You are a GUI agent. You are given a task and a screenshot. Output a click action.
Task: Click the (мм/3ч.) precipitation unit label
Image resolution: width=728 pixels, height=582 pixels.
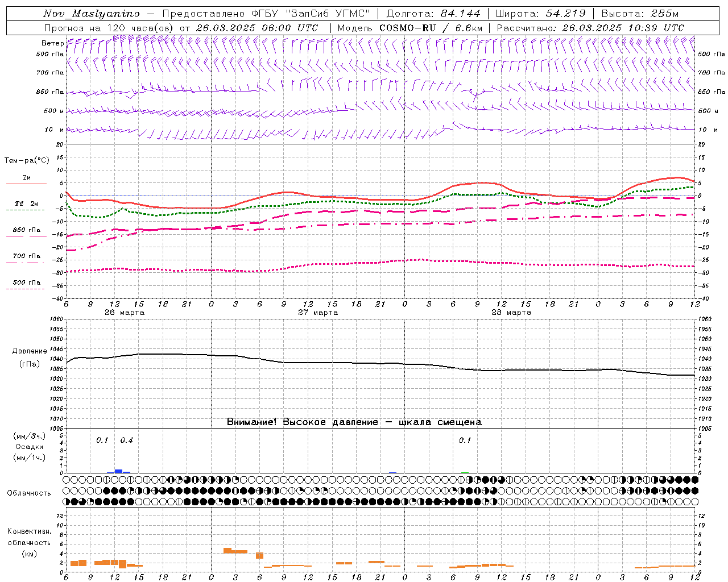30,436
